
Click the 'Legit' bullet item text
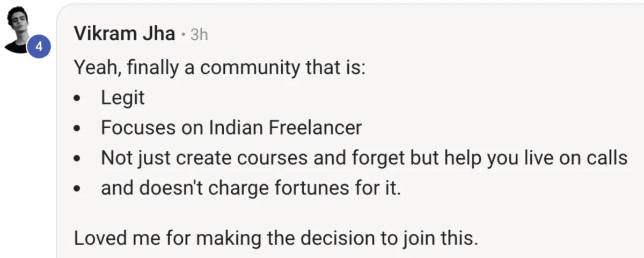tap(123, 98)
